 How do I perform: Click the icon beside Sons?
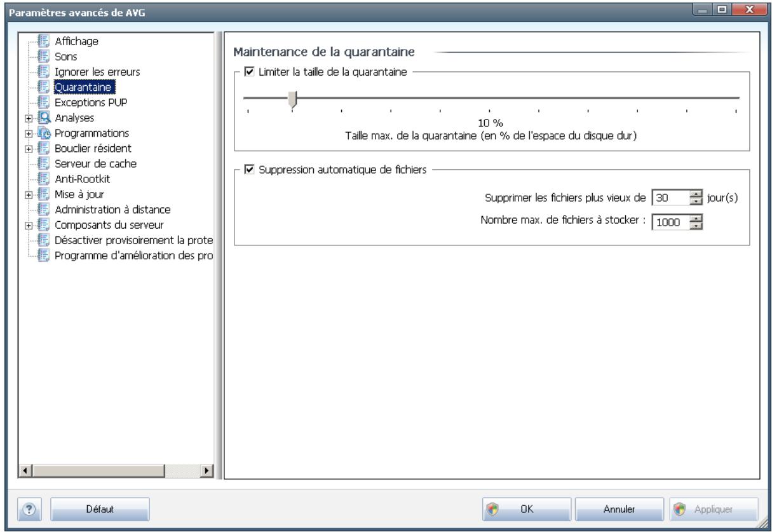pos(43,57)
